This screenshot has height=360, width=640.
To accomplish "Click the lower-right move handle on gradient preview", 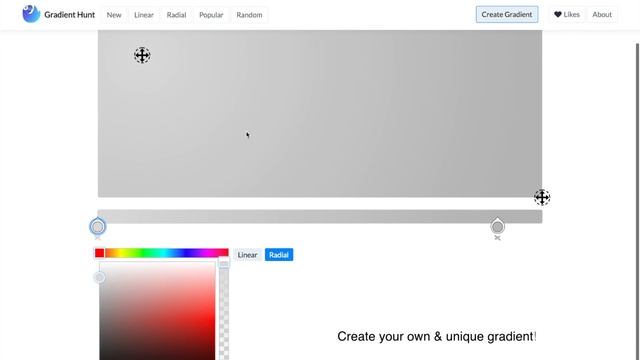I will [542, 198].
